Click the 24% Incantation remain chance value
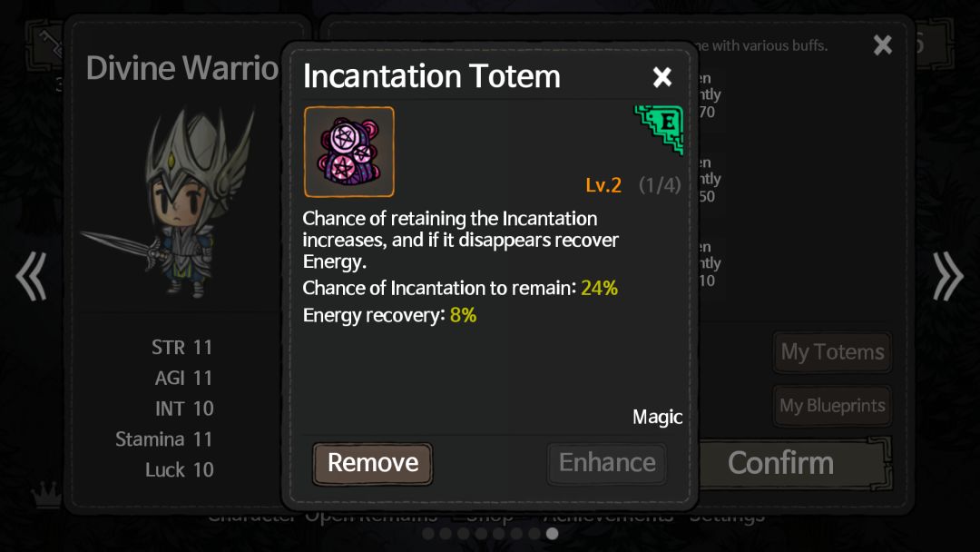Viewport: 980px width, 552px height. click(x=600, y=288)
